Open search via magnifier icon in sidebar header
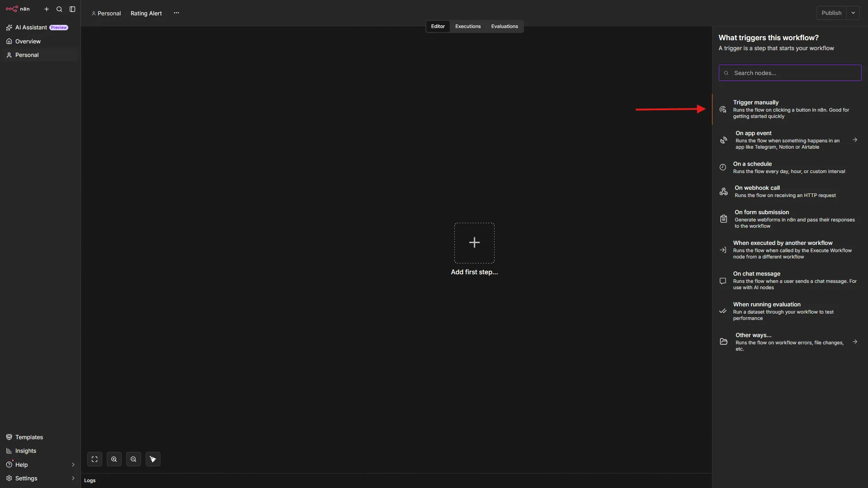 59,9
